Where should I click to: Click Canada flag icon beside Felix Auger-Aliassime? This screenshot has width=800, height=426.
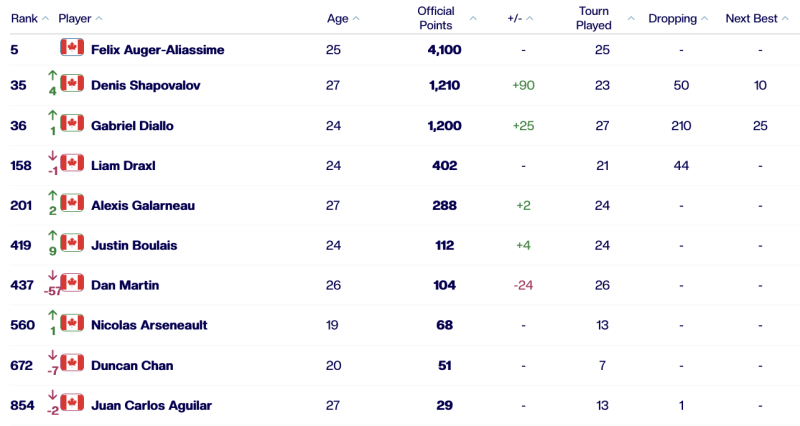point(71,47)
